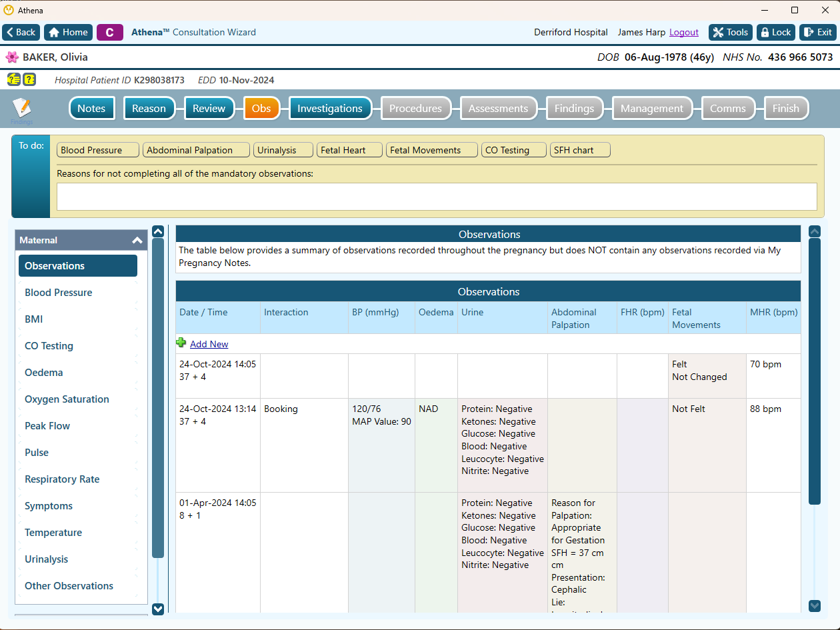Click the Logout link
This screenshot has width=840, height=630.
point(684,32)
